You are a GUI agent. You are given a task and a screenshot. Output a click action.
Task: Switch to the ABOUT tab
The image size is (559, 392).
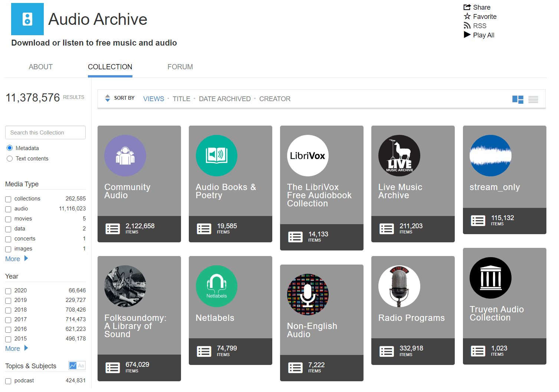coord(40,67)
